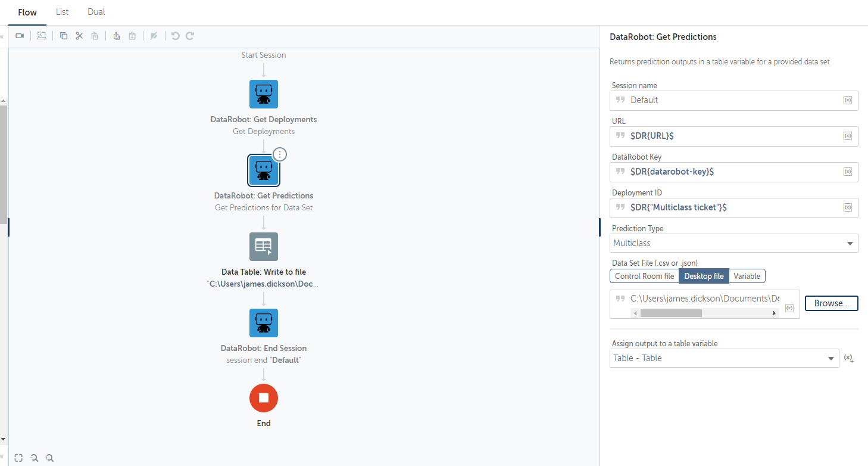Click the file path scroll-left arrow
Image resolution: width=868 pixels, height=466 pixels.
pyautogui.click(x=635, y=313)
